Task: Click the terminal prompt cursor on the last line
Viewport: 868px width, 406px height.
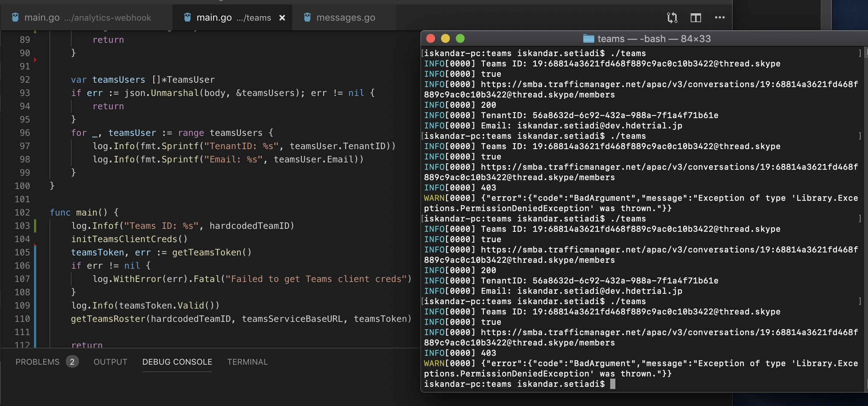Action: 612,384
